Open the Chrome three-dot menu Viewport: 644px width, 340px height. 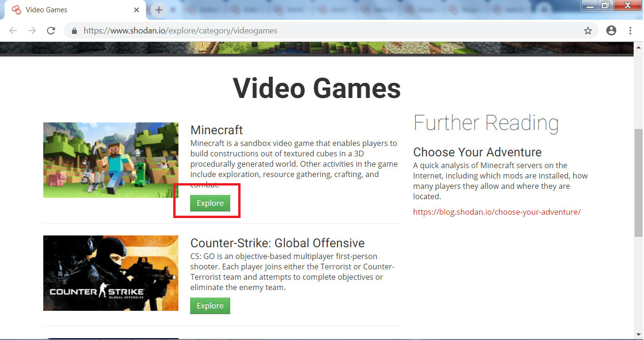[x=630, y=31]
